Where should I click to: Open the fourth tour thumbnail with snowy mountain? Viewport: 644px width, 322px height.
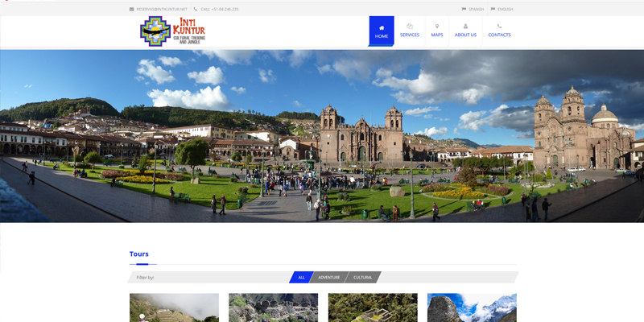click(472, 308)
